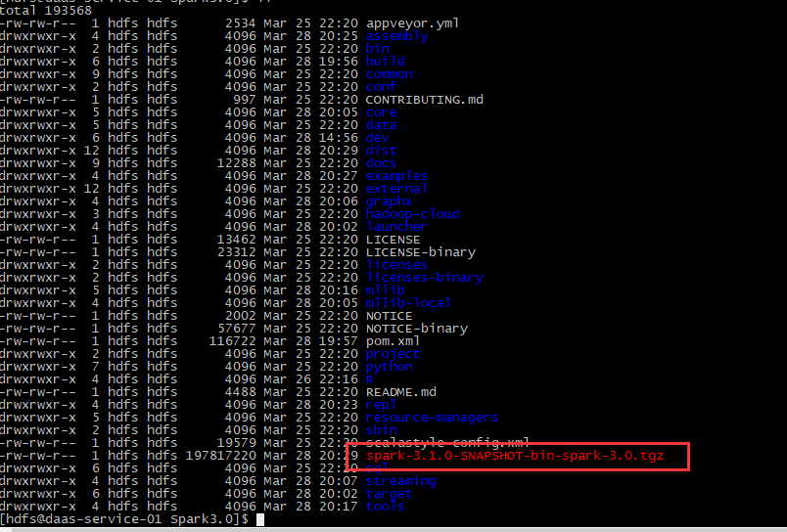787x532 pixels.
Task: Select the bin directory name
Action: 378,49
